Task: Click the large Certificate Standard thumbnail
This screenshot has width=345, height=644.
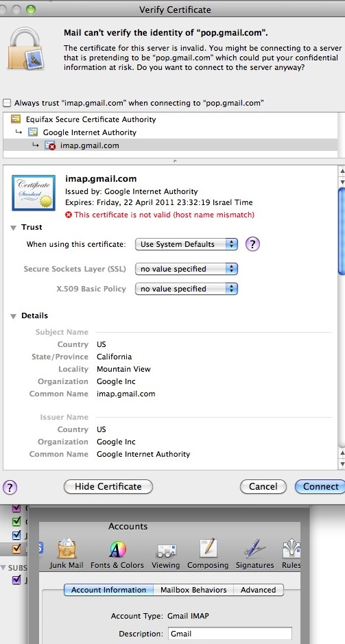Action: [34, 193]
